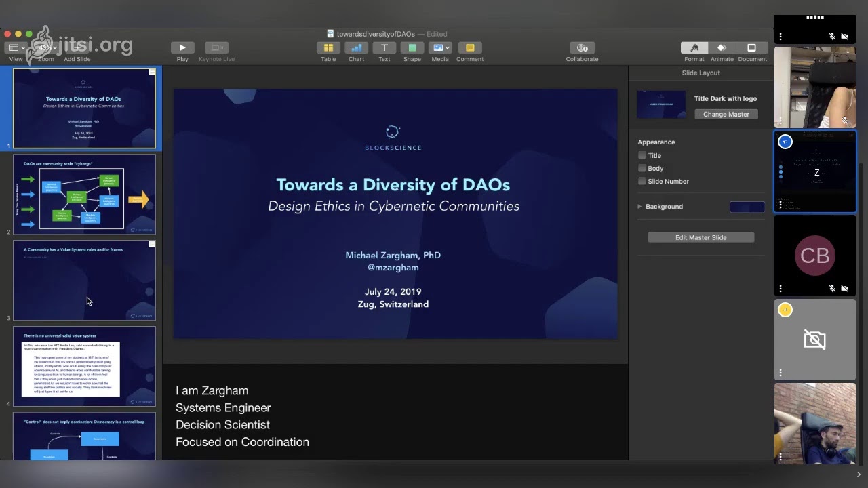Screen dimensions: 868x488
Task: Open the Media insert dropdown
Action: pyautogui.click(x=440, y=47)
